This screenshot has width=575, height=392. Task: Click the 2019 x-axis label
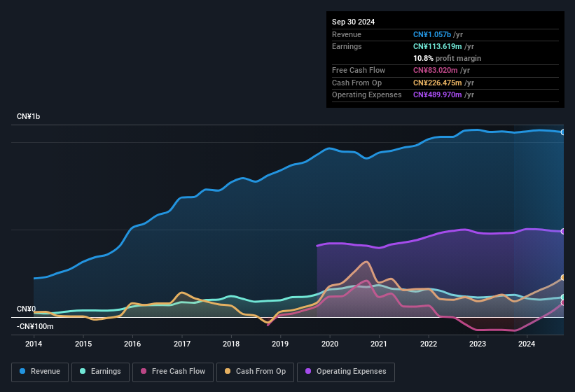click(280, 344)
